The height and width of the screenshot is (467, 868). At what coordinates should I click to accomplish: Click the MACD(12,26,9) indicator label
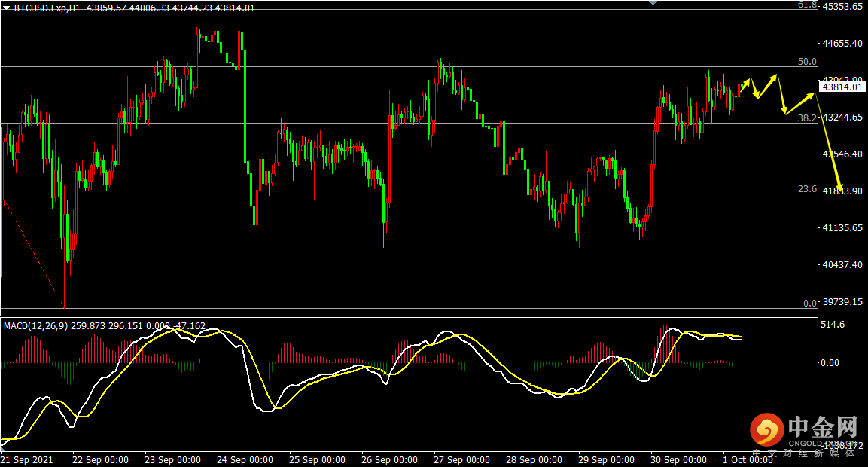[x=35, y=326]
